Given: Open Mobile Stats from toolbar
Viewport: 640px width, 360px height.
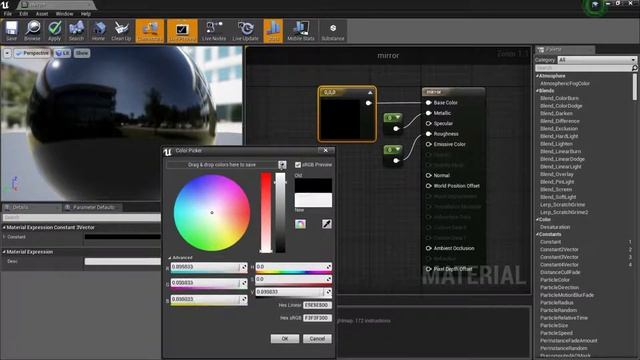Looking at the screenshot, I should (x=301, y=31).
